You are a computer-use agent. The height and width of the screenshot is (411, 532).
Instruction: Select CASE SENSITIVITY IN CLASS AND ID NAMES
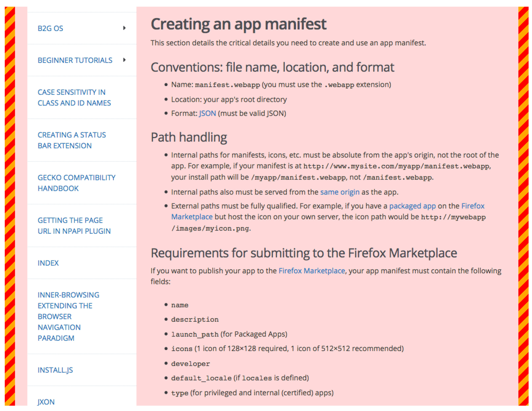[x=74, y=97]
